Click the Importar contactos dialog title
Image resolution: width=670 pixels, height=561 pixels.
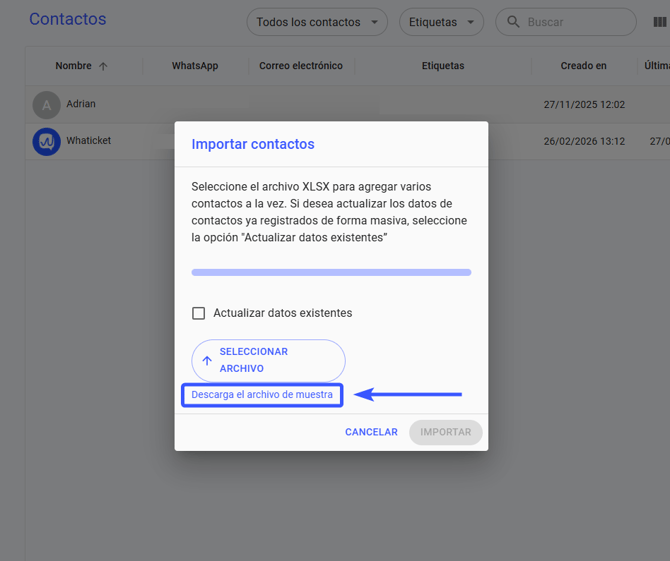point(253,144)
